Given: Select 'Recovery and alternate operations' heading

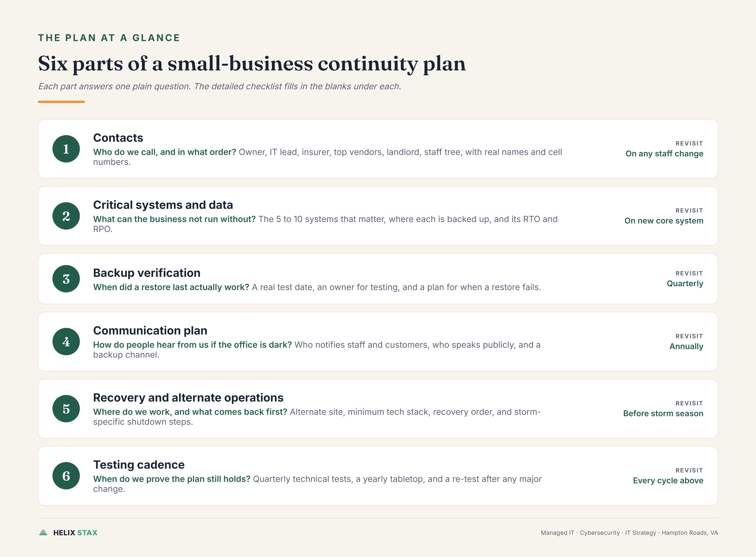Looking at the screenshot, I should tap(188, 398).
